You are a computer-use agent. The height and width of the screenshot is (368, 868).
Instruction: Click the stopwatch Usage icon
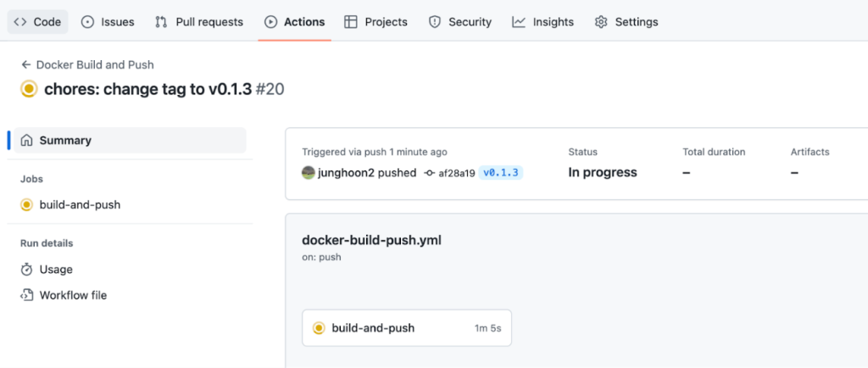(27, 270)
